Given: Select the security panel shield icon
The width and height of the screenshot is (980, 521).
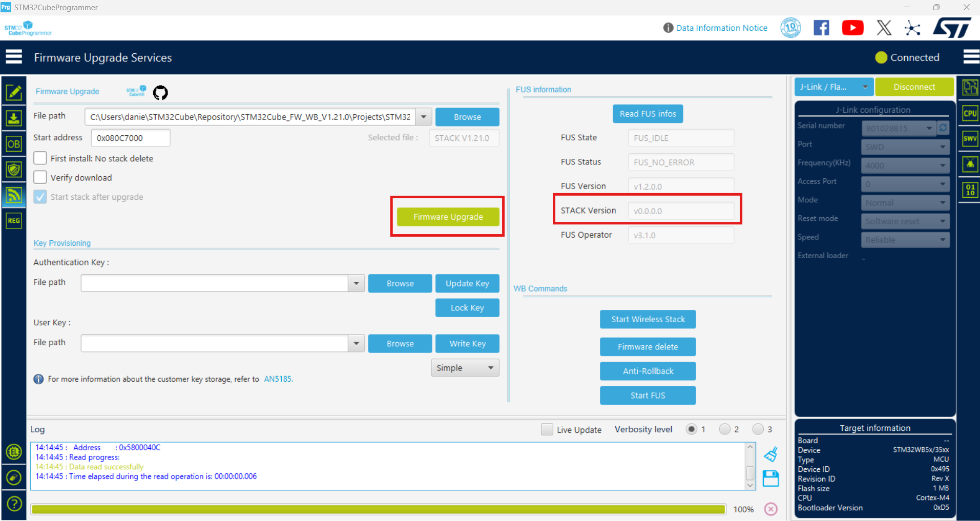Looking at the screenshot, I should click(14, 169).
